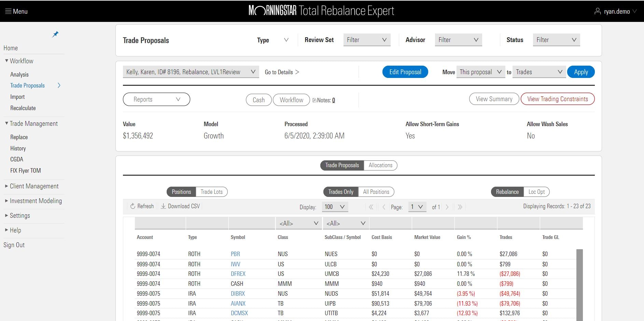Open the hamburger Menu icon
This screenshot has width=644, height=321.
pos(8,11)
